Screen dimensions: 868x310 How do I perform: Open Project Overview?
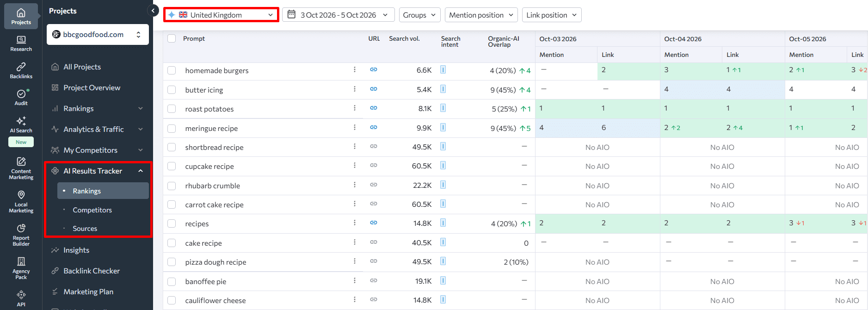[92, 87]
